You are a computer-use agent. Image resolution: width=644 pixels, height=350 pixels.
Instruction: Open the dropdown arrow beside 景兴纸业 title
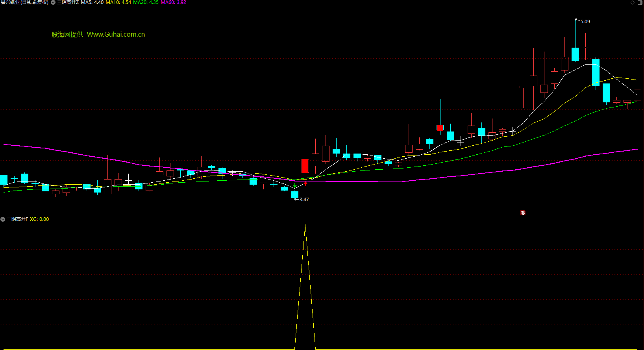53,2
